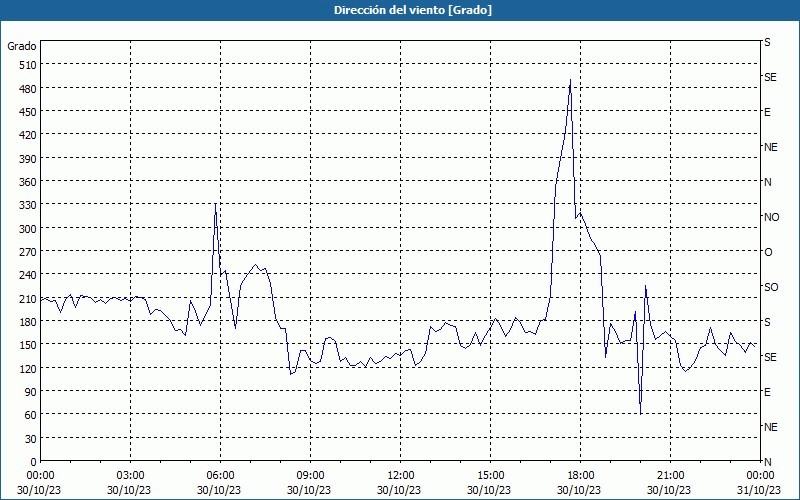Click the NO compass label on the right axis

[x=771, y=217]
